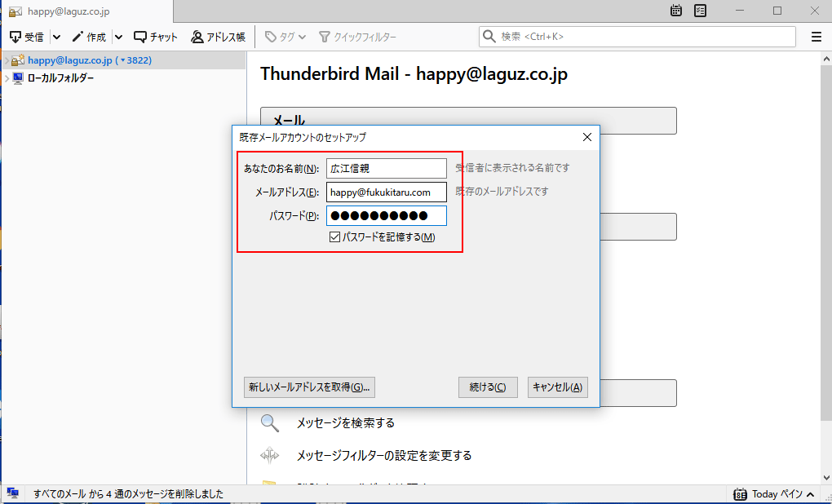Screen dimensions: 832x504
Task: Click the あなたのお名前(N): label
Action: pyautogui.click(x=281, y=169)
